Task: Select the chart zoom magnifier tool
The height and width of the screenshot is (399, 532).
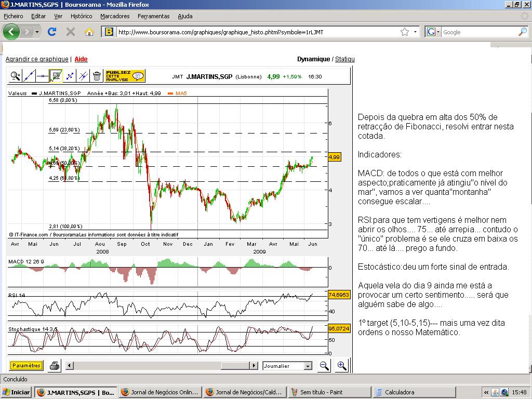Action: [15, 76]
